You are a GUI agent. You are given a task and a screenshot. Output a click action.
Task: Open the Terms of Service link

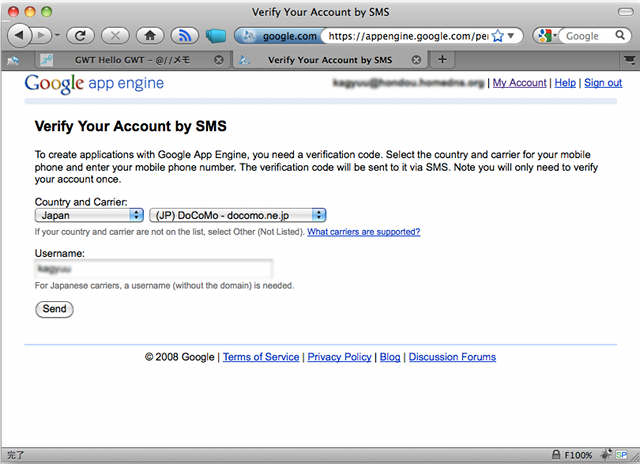click(x=260, y=357)
